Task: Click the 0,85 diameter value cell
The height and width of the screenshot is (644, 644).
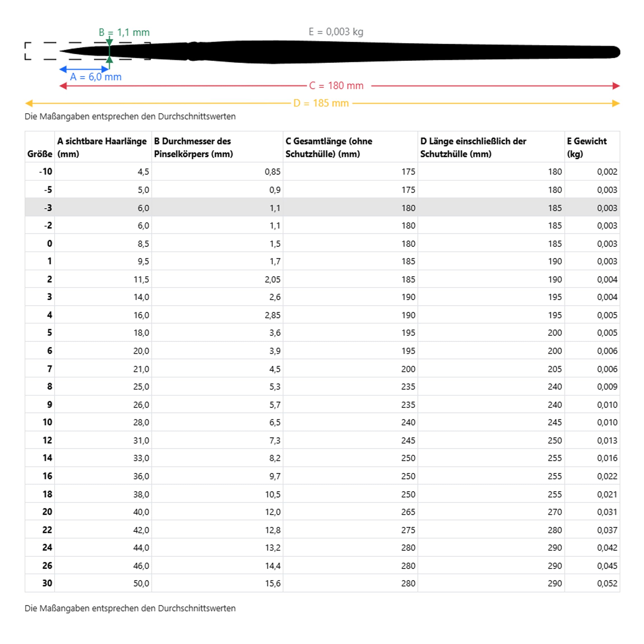Action: pyautogui.click(x=272, y=172)
